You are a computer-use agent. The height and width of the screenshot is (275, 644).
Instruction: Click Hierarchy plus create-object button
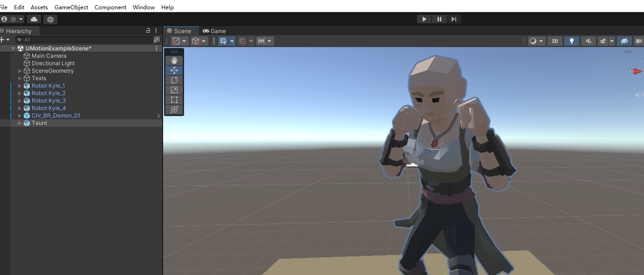pyautogui.click(x=5, y=40)
